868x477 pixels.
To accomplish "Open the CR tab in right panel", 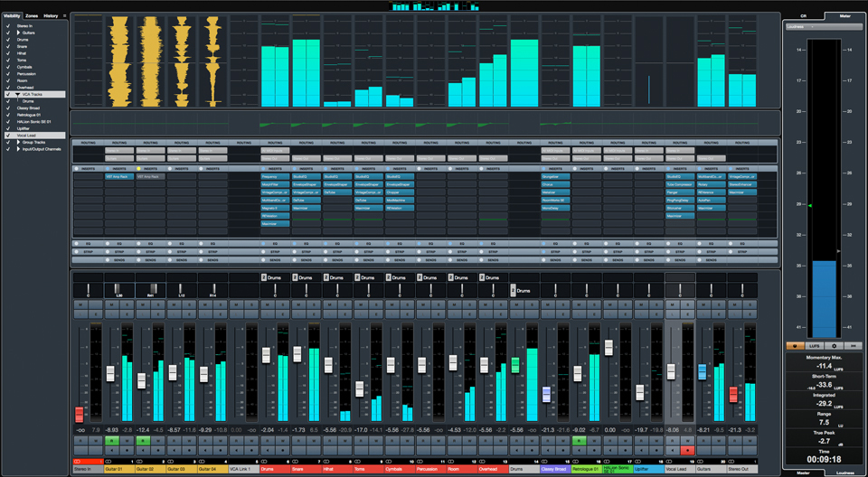I will click(803, 15).
